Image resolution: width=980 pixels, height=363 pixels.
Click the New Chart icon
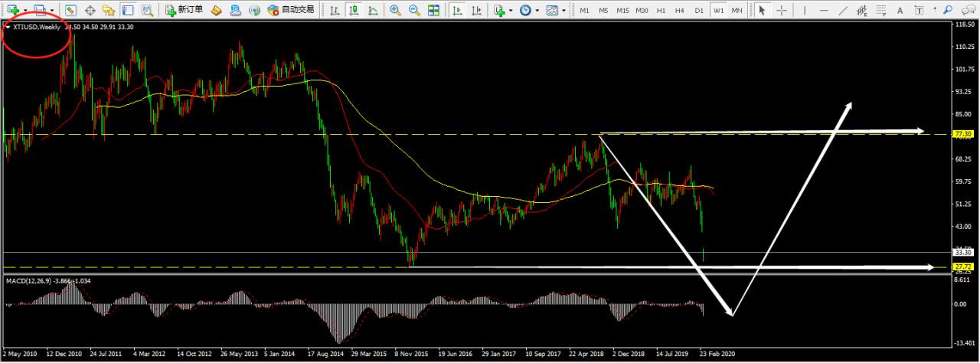pos(12,10)
